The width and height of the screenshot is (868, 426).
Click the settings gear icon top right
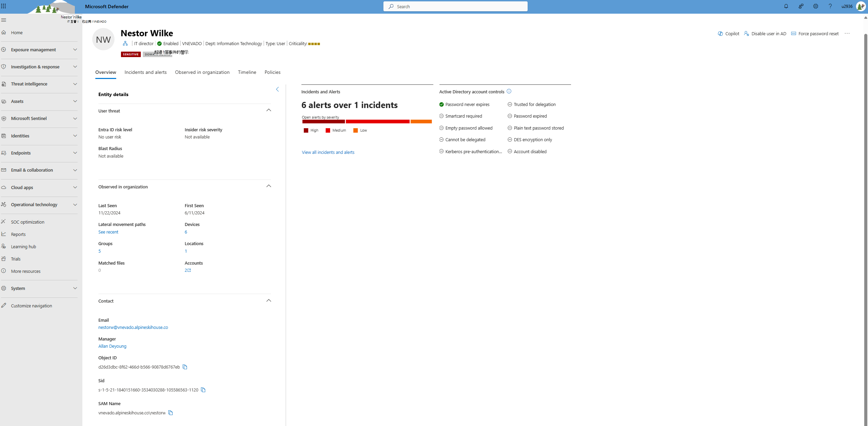pyautogui.click(x=815, y=6)
